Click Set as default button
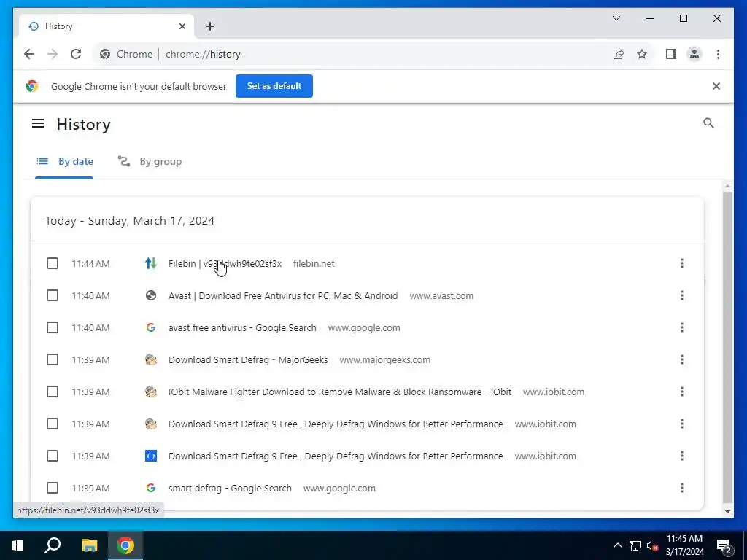 tap(274, 86)
